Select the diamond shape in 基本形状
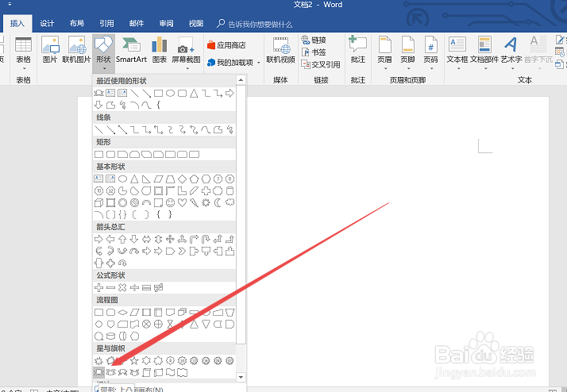The width and height of the screenshot is (567, 392). (x=183, y=179)
